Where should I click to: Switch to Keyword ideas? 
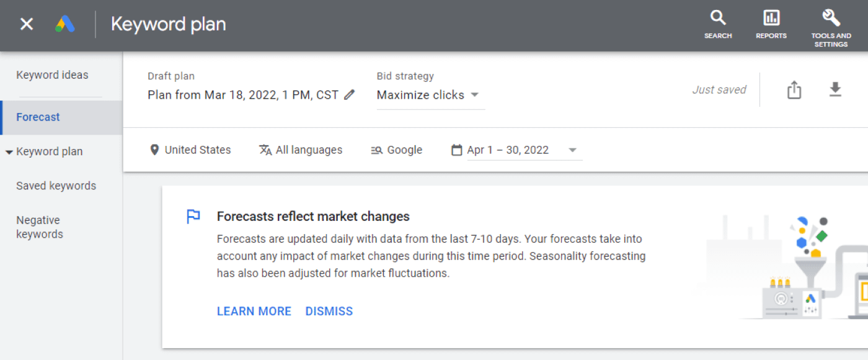52,74
